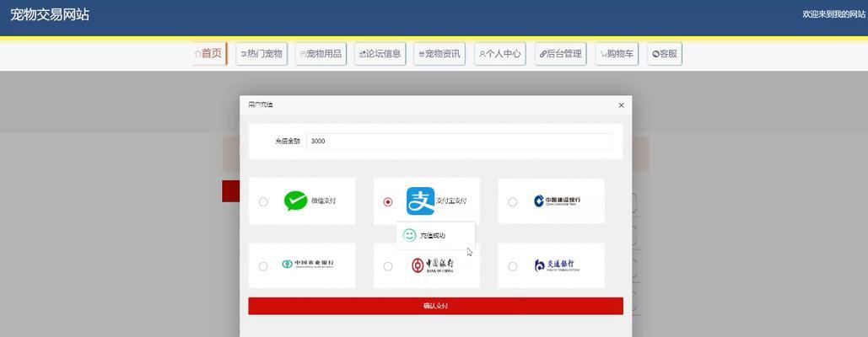Click the 充值金额 amount input field
The image size is (868, 337).
point(460,142)
